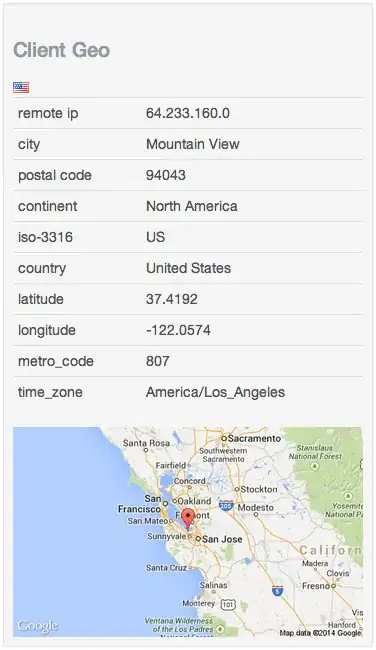Click the Client Geo heading

[x=61, y=50]
